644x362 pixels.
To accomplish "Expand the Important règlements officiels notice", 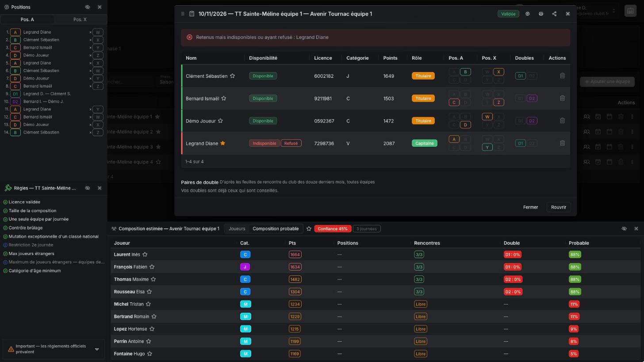I will click(x=97, y=349).
